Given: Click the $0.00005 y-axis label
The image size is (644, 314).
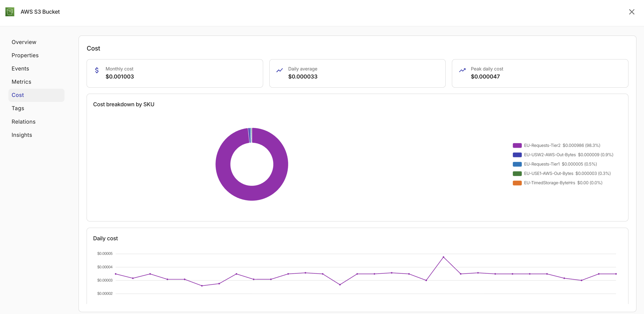Looking at the screenshot, I should click(x=105, y=254).
